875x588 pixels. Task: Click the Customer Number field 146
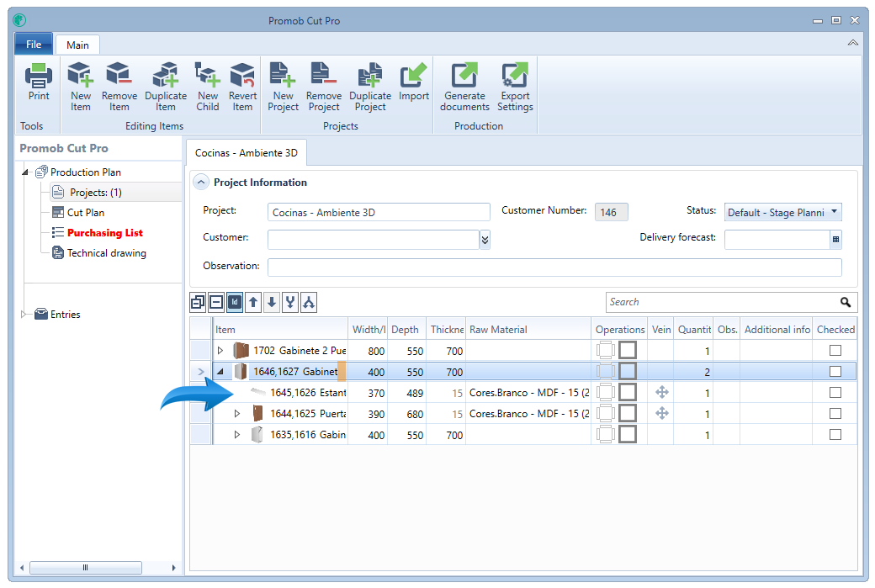(x=611, y=212)
